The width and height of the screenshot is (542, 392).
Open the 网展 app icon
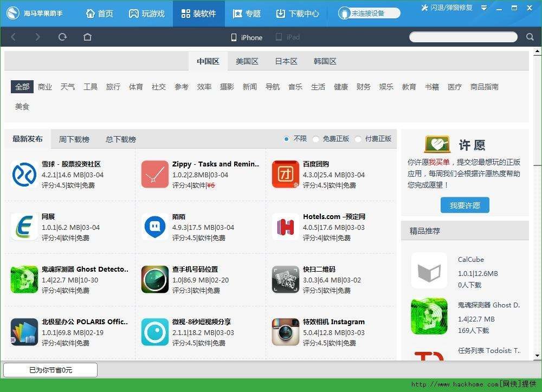(24, 227)
